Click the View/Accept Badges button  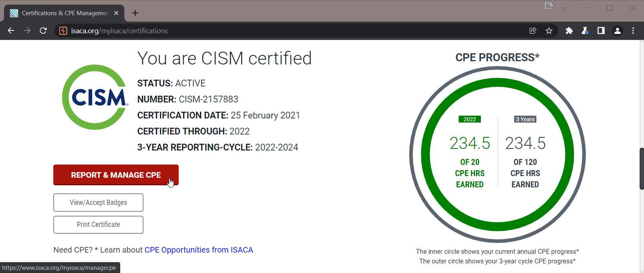point(98,203)
